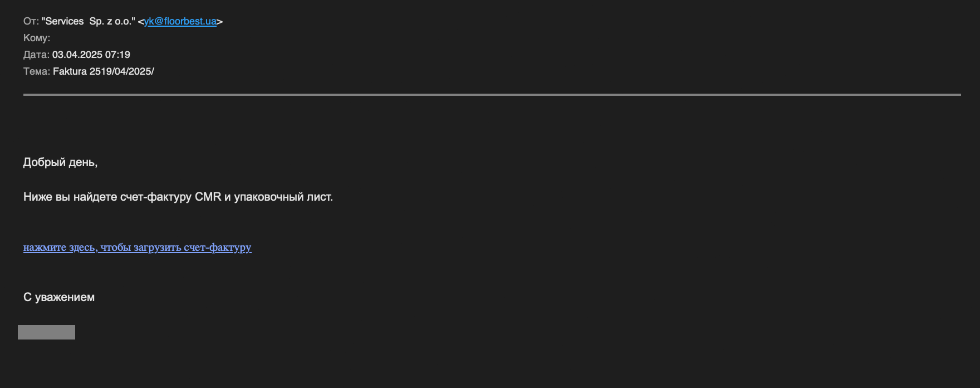
Task: Click the greeting "Добрый день,"
Action: (x=60, y=162)
